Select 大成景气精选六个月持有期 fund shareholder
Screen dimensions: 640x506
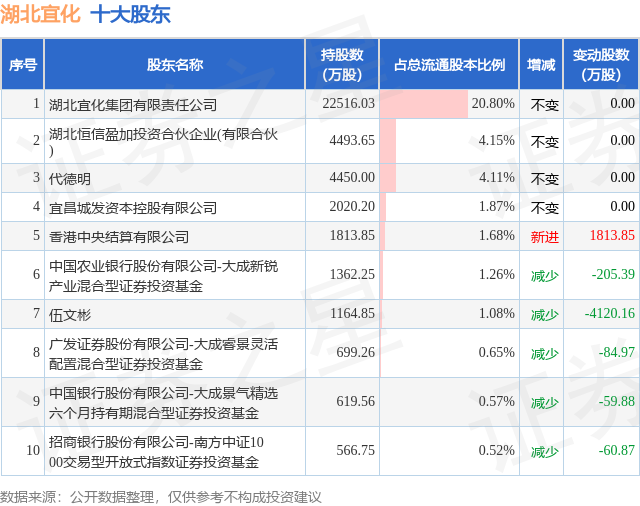pyautogui.click(x=163, y=402)
